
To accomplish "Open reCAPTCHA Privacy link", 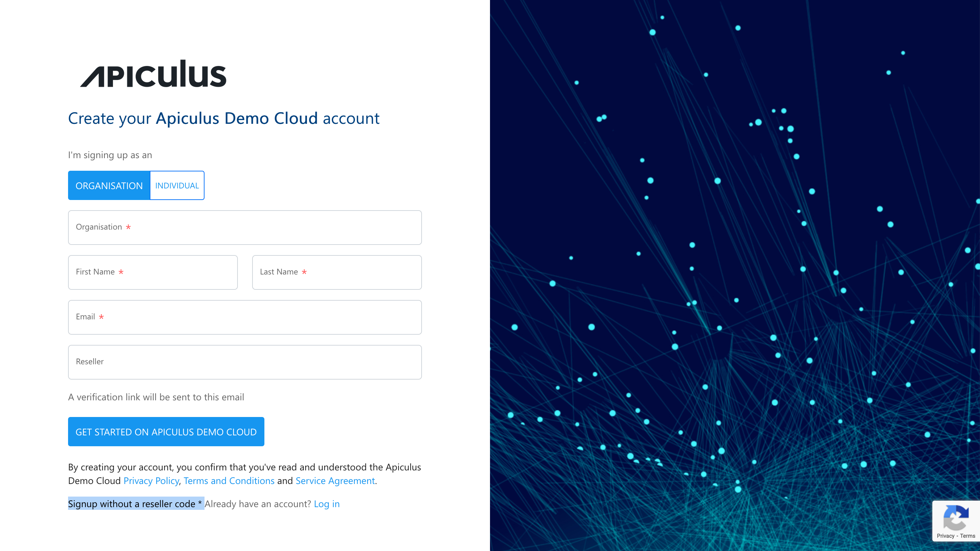I will click(x=945, y=536).
